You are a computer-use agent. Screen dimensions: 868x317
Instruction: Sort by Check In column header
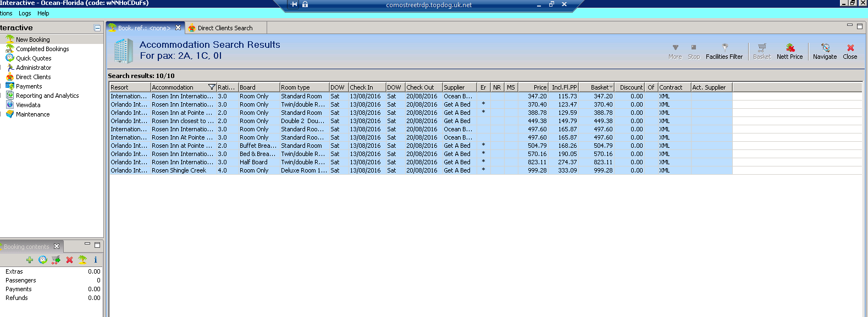(367, 87)
